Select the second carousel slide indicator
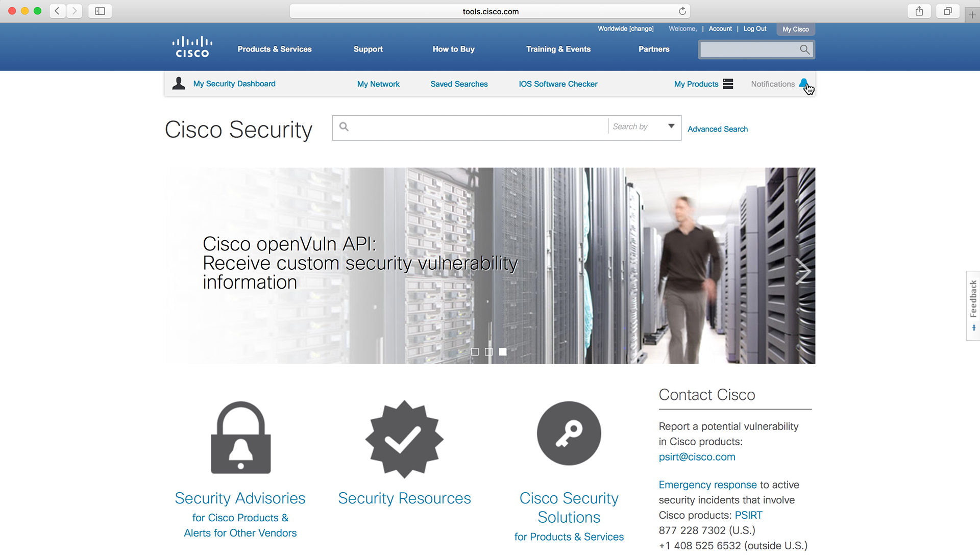 pos(488,352)
